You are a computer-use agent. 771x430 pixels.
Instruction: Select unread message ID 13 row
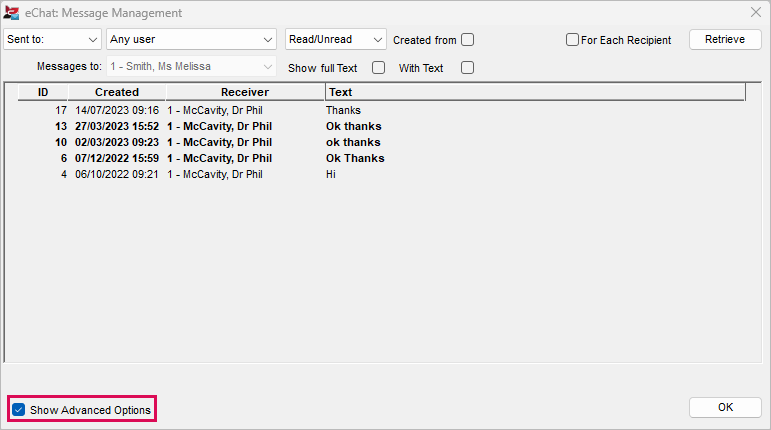tap(382, 126)
